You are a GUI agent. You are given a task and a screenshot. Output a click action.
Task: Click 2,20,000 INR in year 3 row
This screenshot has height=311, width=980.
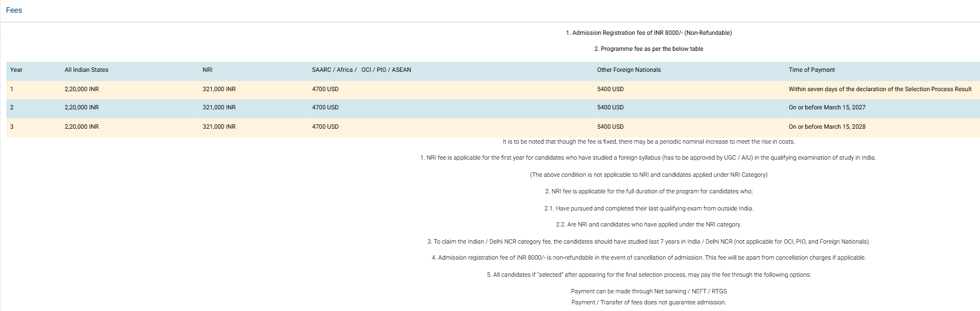(81, 126)
